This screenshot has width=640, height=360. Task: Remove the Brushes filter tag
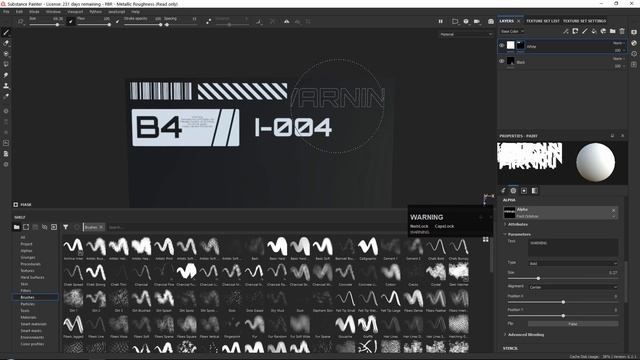[x=101, y=227]
